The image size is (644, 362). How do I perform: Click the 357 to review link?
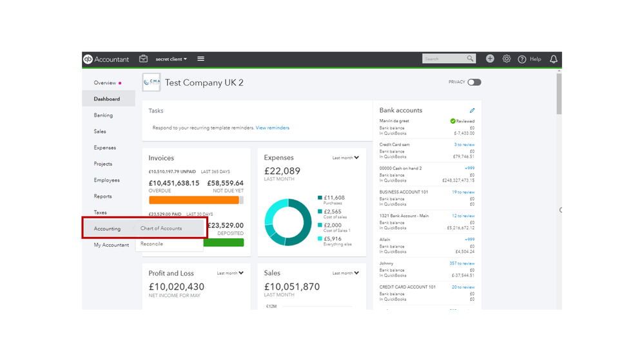coord(462,263)
